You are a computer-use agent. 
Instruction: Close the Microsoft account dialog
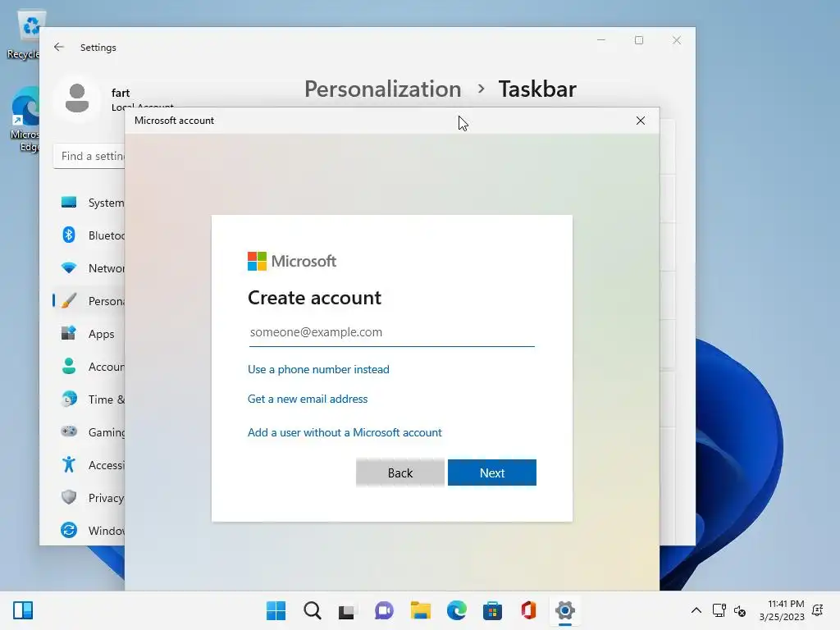pos(640,121)
